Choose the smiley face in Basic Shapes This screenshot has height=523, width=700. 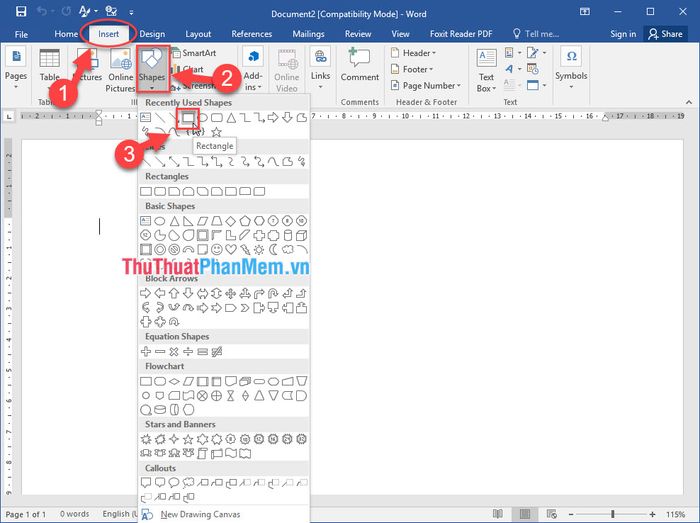point(216,249)
